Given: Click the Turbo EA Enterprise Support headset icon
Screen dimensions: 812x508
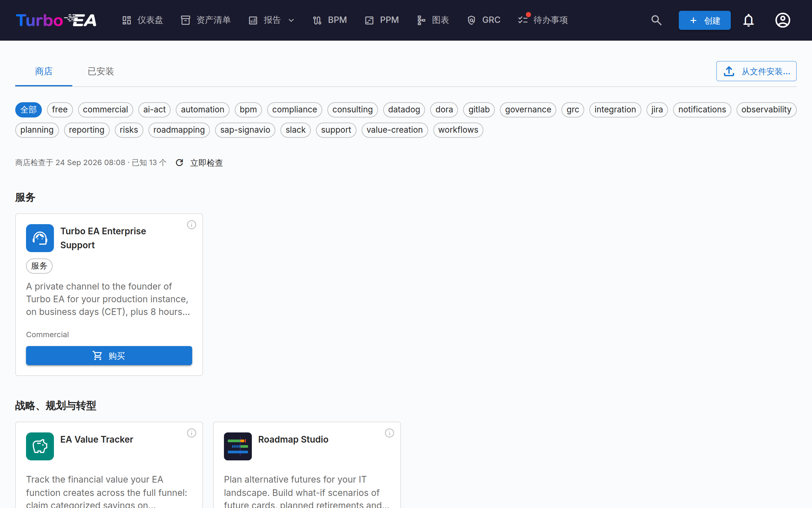Looking at the screenshot, I should click(40, 238).
